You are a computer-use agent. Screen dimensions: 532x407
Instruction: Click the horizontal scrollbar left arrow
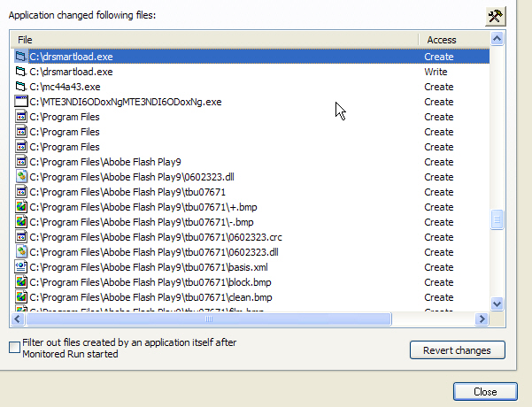(x=18, y=319)
